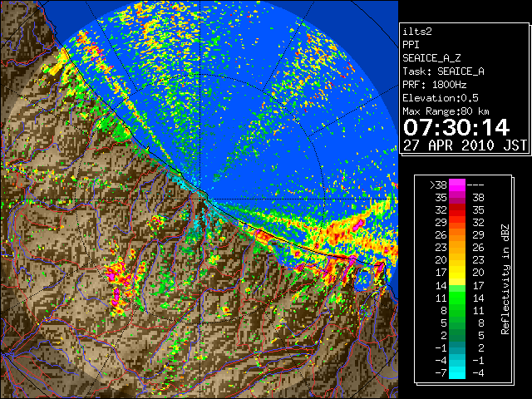This screenshot has width=532, height=399.
Task: Pick the red color band in legend
Action: click(x=457, y=210)
